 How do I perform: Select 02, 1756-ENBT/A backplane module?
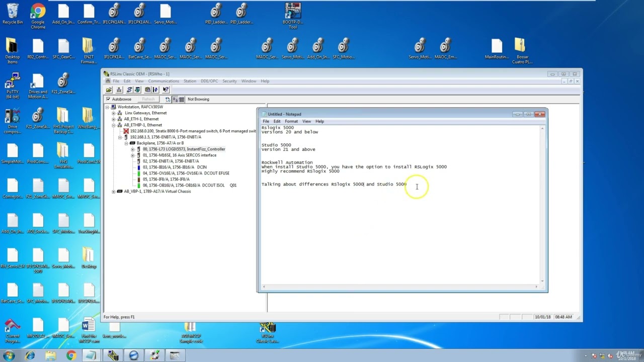pos(171,161)
